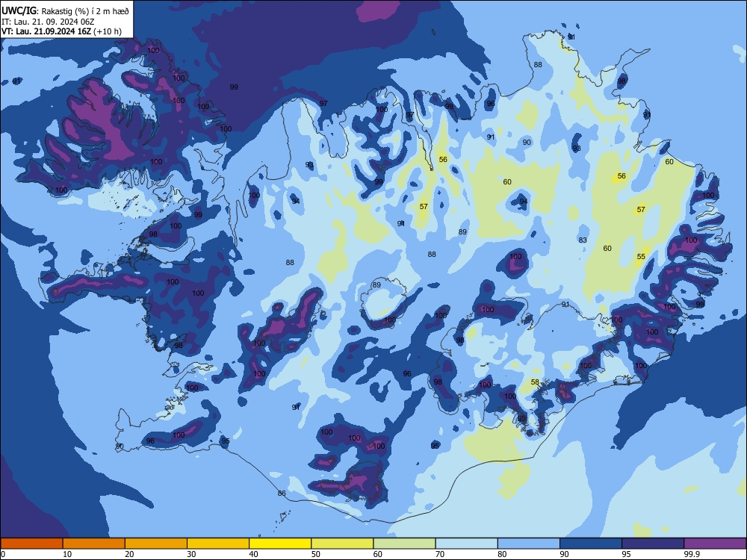Click the legend scale label '20'
Image resolution: width=747 pixels, height=560 pixels.
click(x=129, y=554)
